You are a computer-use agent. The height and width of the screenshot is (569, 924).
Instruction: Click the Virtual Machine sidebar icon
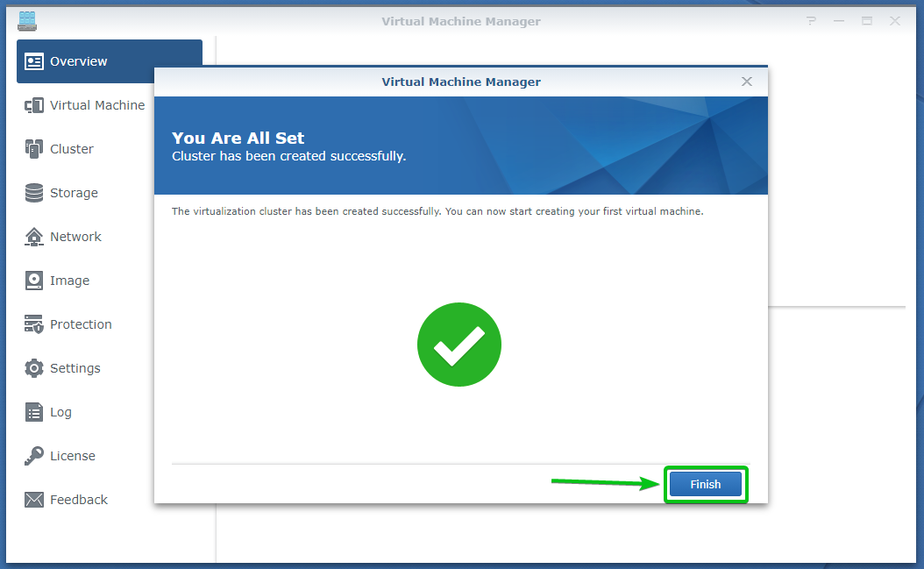(x=34, y=105)
